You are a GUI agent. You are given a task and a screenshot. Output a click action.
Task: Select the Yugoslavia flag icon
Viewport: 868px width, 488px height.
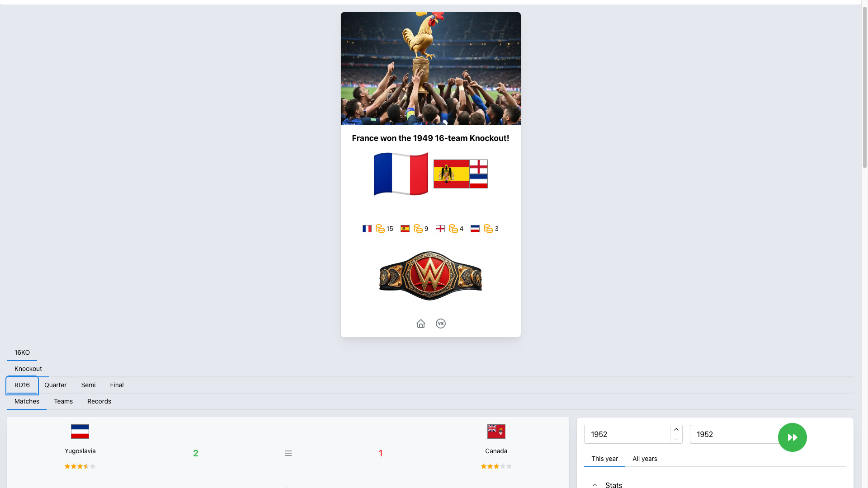(80, 432)
